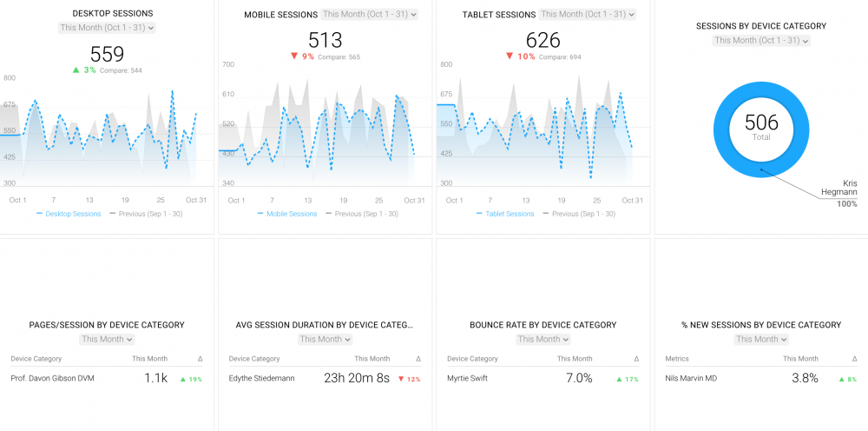Click the red down arrow under 513
Image resolution: width=868 pixels, height=431 pixels.
point(293,56)
